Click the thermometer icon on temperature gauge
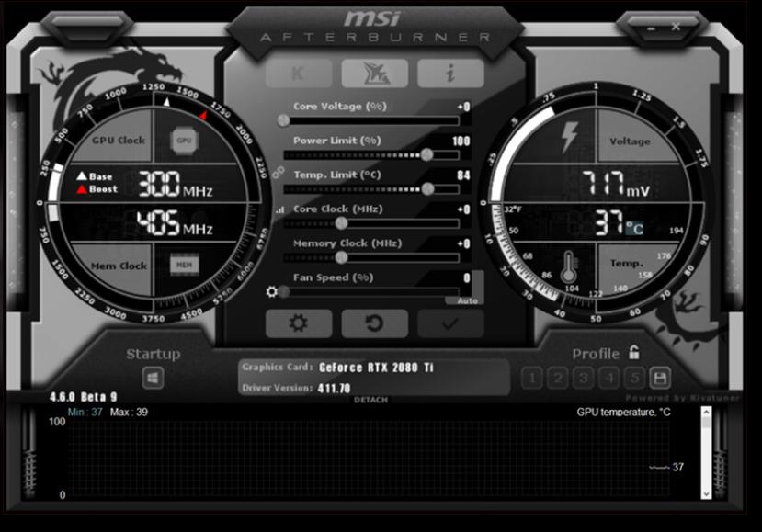The width and height of the screenshot is (762, 532). 569,266
